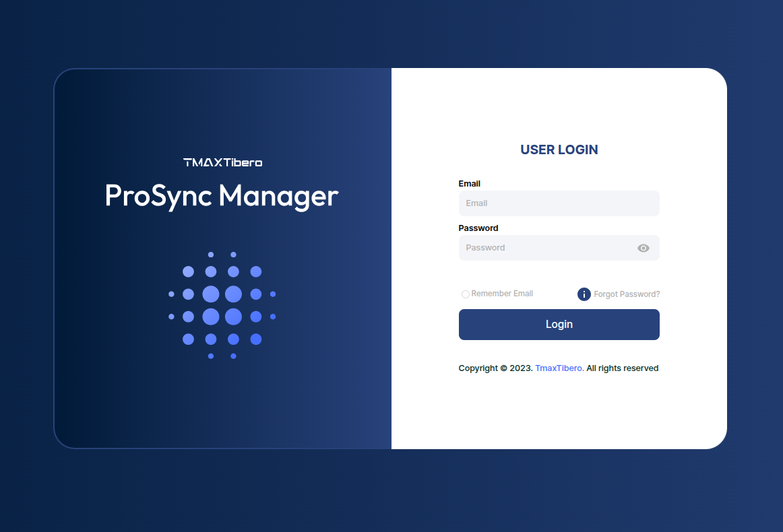Click the USER LOGIN heading
Viewport: 783px width, 532px height.
point(559,149)
